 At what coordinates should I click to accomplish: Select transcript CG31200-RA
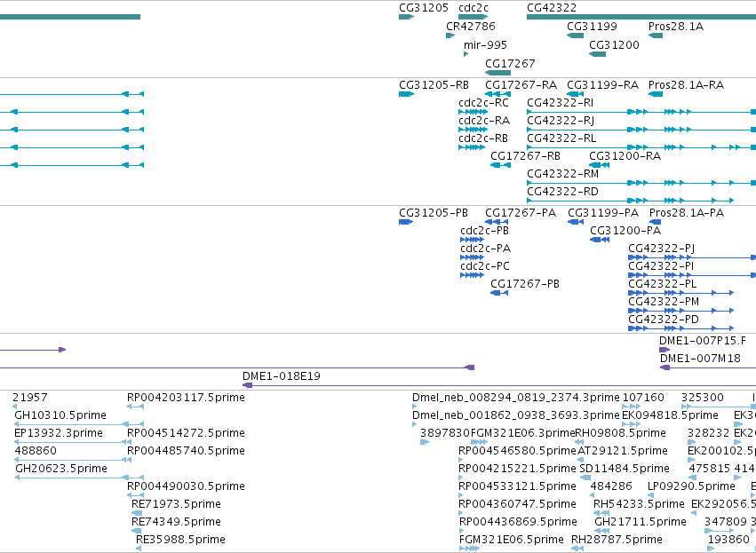click(x=600, y=165)
